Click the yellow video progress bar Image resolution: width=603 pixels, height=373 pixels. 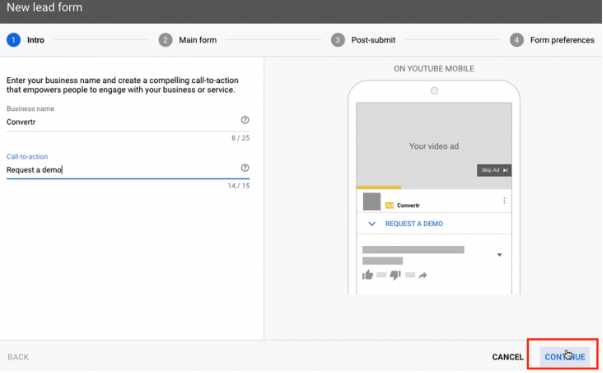click(379, 187)
